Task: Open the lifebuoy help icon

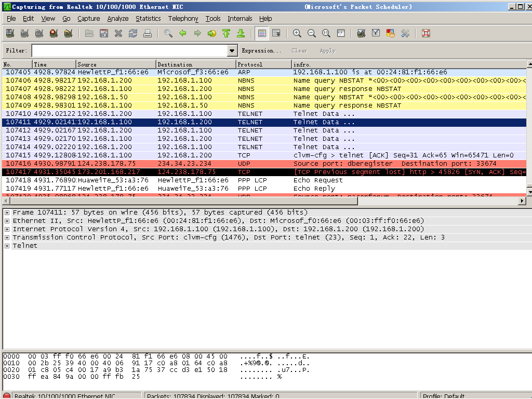Action: pyautogui.click(x=426, y=33)
